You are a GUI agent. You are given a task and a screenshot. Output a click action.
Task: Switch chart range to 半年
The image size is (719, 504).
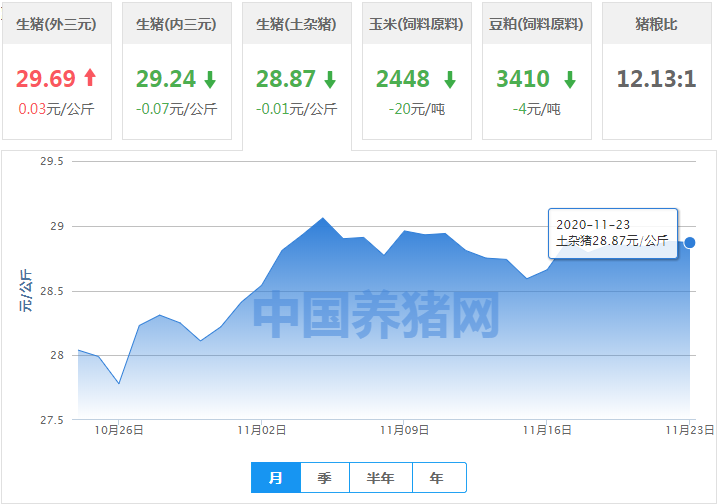click(x=381, y=477)
